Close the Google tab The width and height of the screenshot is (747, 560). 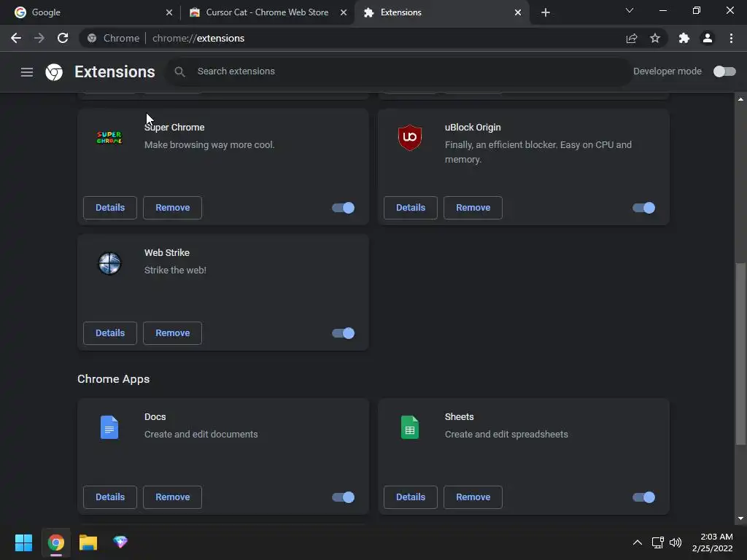[169, 12]
